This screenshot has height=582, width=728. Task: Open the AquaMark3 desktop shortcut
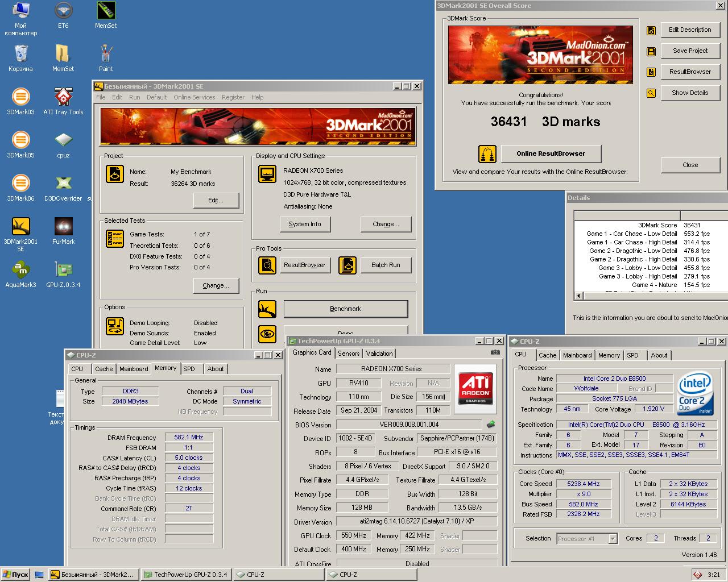point(20,275)
